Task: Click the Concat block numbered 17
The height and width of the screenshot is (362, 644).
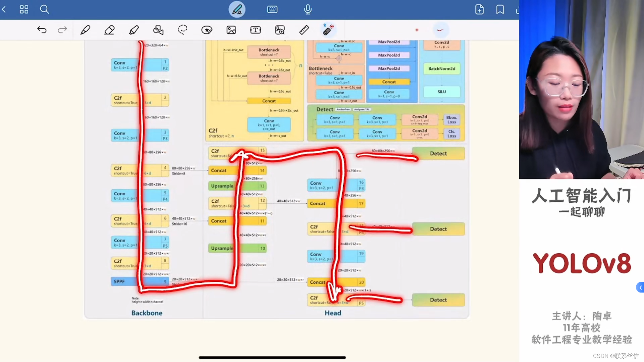Action: point(336,203)
